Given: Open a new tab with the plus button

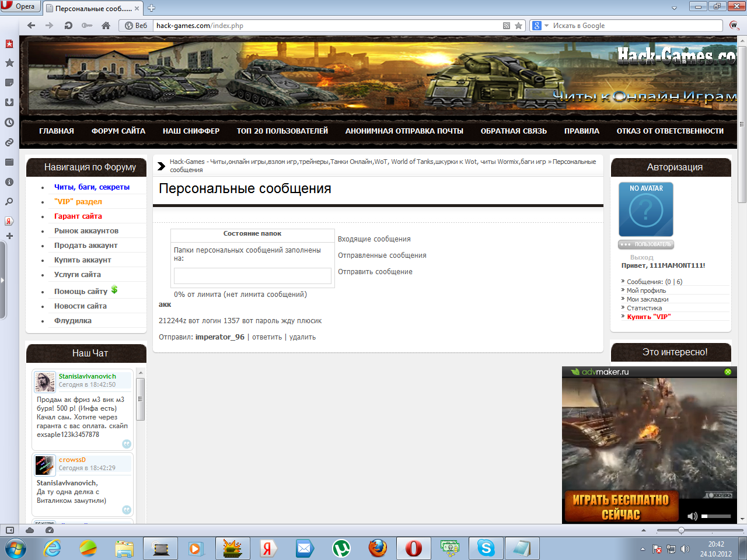Looking at the screenshot, I should (151, 8).
